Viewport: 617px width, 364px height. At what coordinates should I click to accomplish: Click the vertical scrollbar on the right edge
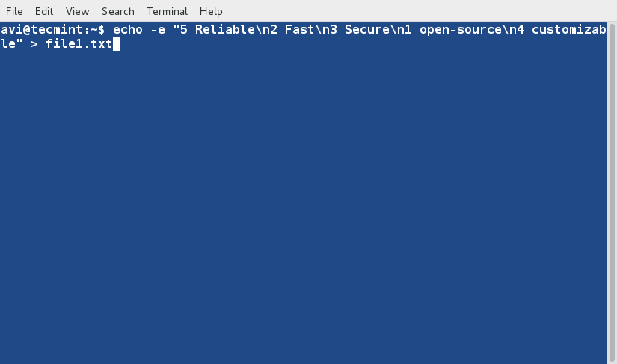611,187
